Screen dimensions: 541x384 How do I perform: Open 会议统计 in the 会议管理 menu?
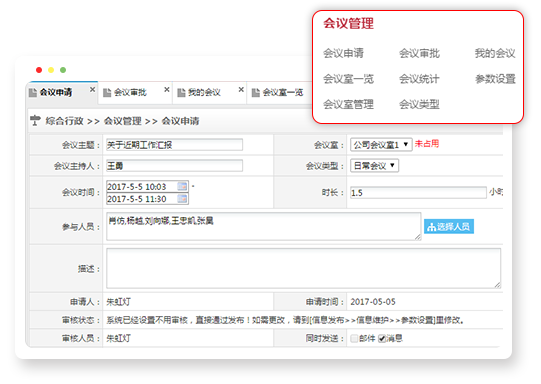pyautogui.click(x=419, y=79)
